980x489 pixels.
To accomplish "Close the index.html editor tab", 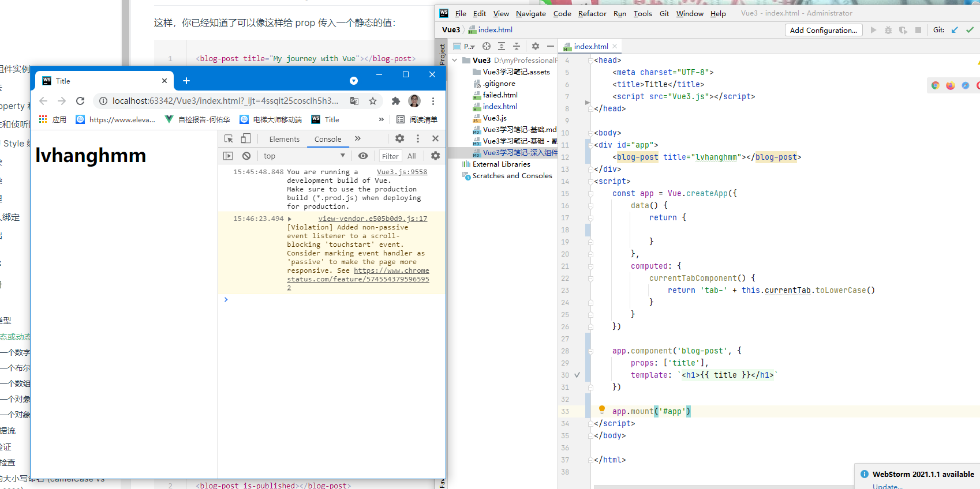I will click(x=615, y=46).
